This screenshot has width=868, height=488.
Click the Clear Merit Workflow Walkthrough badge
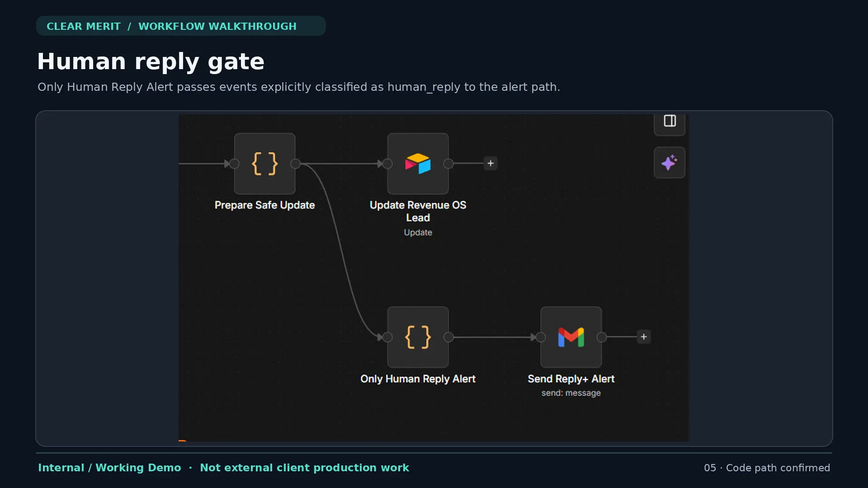[181, 26]
